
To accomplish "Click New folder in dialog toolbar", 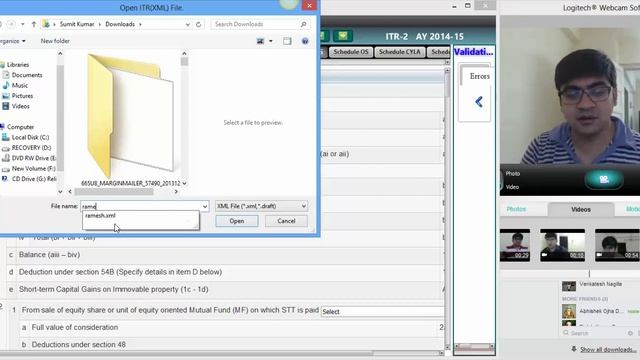I will pyautogui.click(x=55, y=41).
